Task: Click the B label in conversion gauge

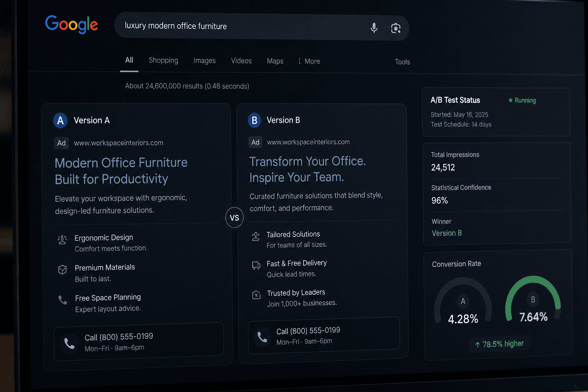Action: [x=533, y=300]
